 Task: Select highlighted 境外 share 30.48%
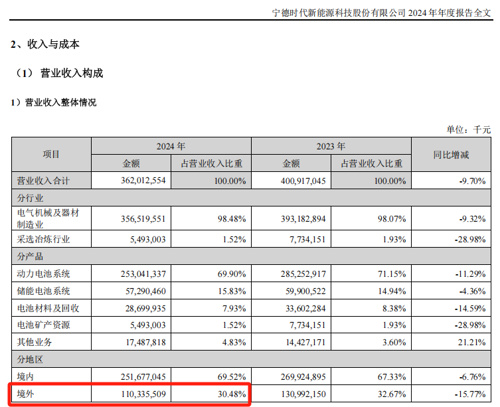(x=232, y=394)
